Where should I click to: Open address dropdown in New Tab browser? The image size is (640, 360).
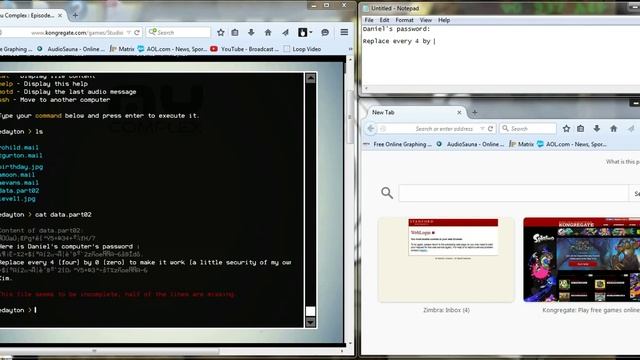(x=482, y=129)
